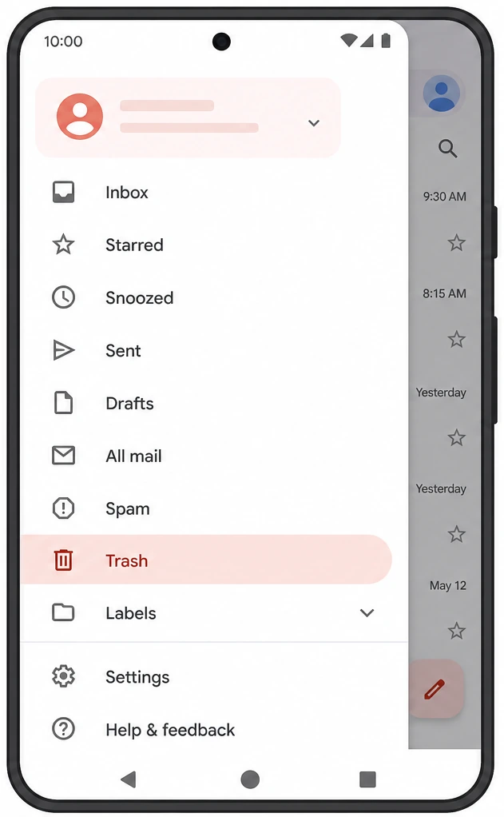This screenshot has height=817, width=504.
Task: Select the Starred star icon in drawer
Action: [x=64, y=245]
